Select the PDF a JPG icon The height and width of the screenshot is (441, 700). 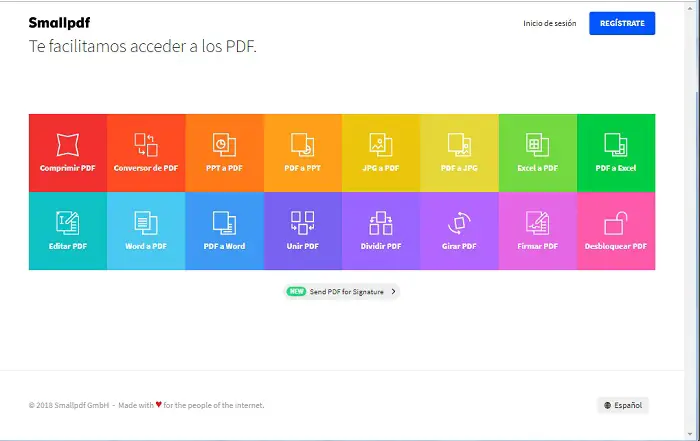coord(459,145)
